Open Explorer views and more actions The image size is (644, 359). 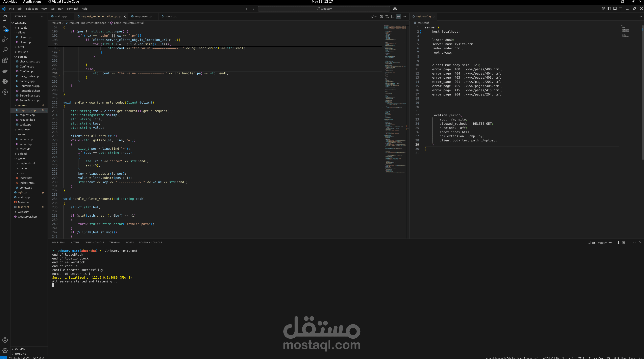(43, 17)
